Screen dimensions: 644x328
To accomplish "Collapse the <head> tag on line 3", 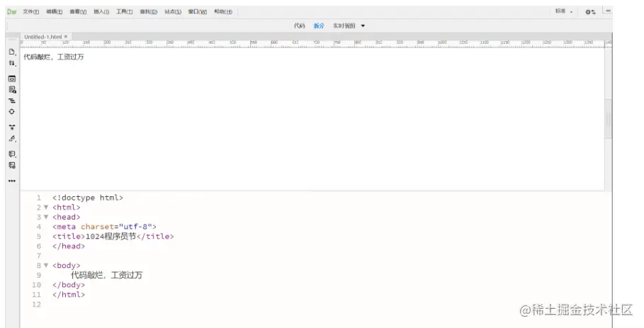I will (x=46, y=217).
